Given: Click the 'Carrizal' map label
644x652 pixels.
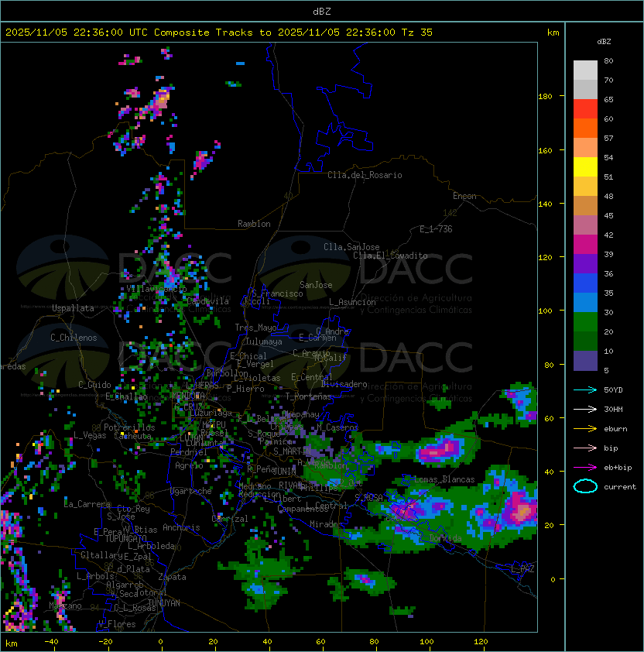Looking at the screenshot, I should 230,519.
